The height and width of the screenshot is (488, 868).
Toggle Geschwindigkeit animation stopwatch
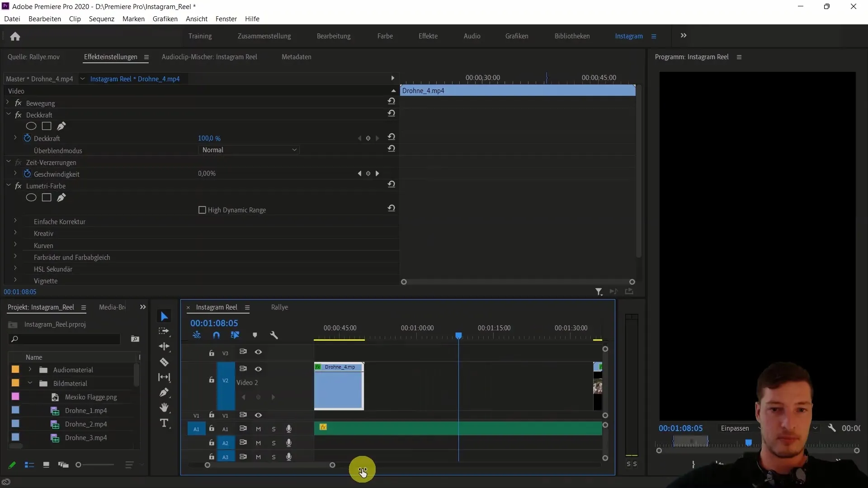[27, 174]
